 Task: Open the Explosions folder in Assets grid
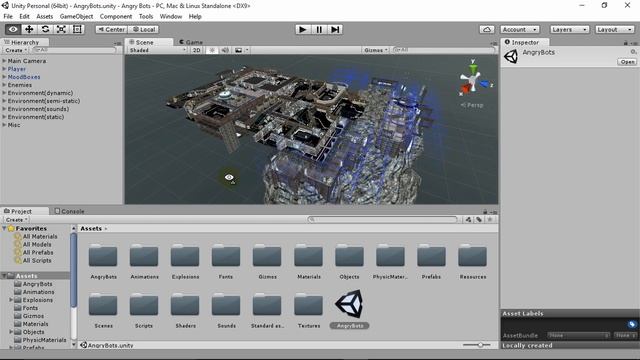185,261
